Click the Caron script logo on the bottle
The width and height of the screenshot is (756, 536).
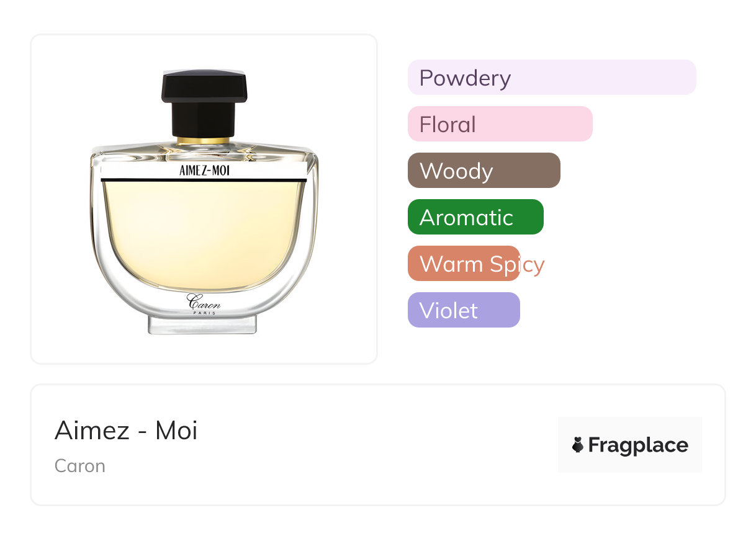[204, 301]
